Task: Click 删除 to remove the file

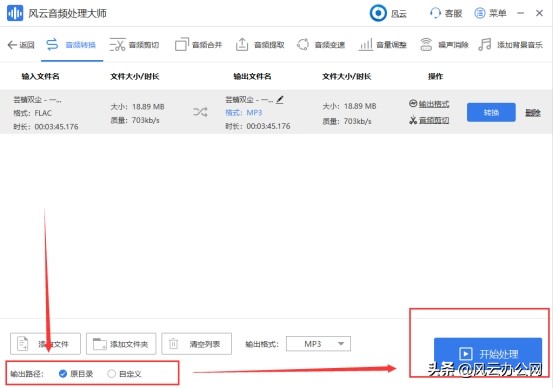Action: (x=533, y=113)
